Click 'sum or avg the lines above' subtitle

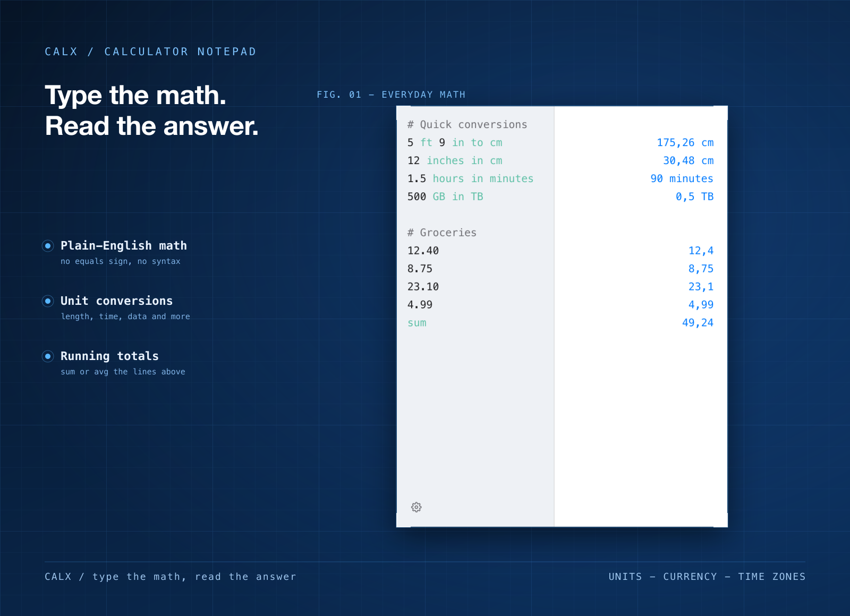tap(123, 372)
